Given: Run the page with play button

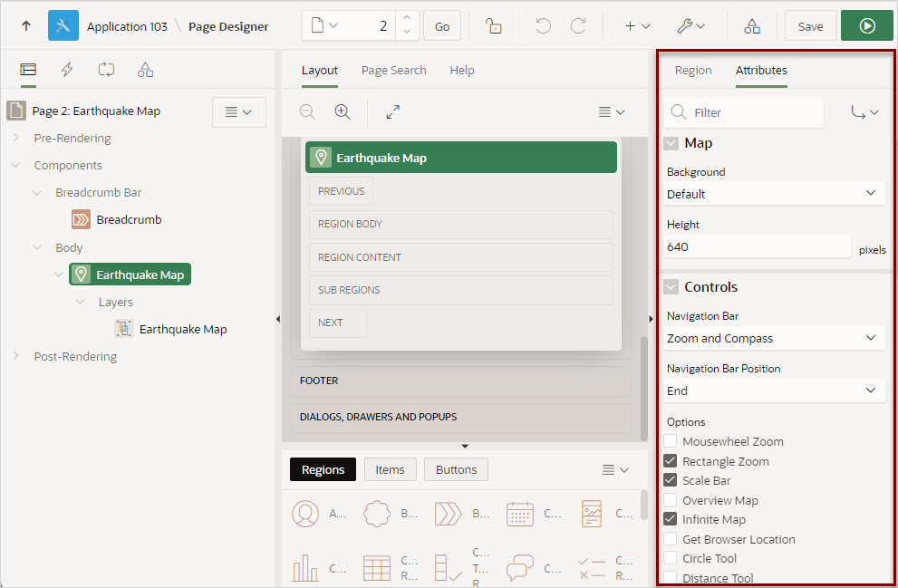Looking at the screenshot, I should click(x=867, y=25).
